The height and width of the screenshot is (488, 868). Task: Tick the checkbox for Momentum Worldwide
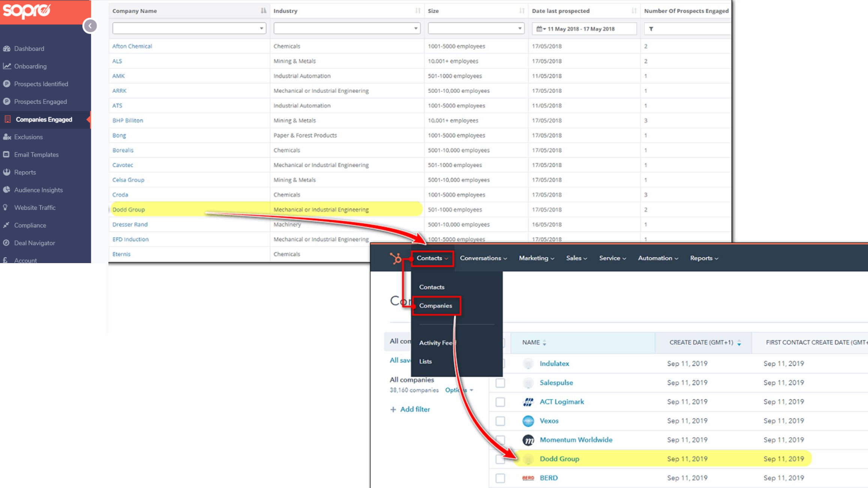(500, 440)
